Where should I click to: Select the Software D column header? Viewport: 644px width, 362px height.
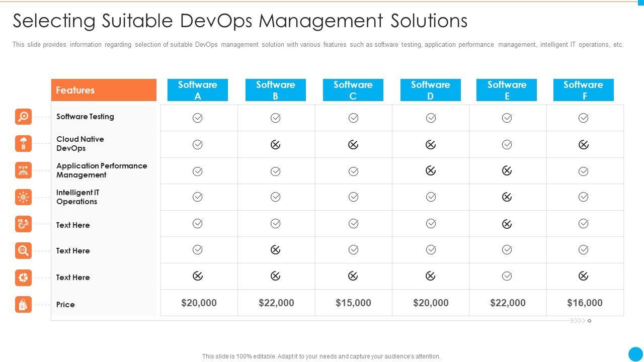click(x=430, y=90)
